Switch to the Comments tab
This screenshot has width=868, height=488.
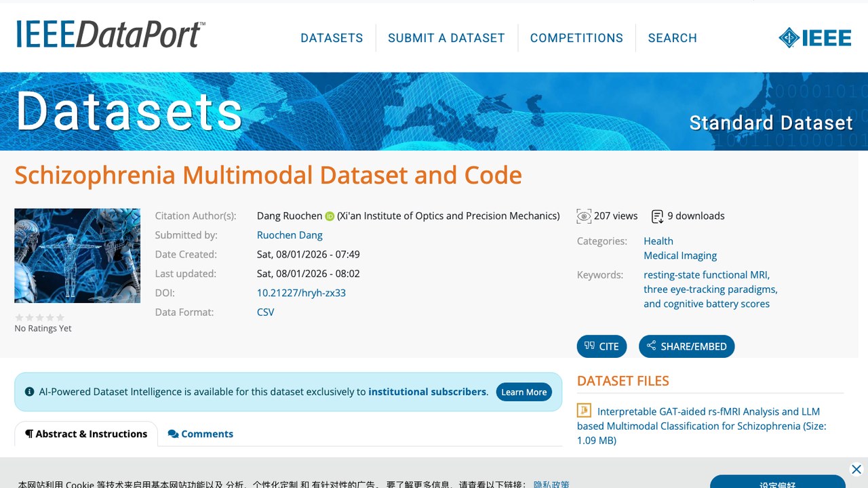tap(201, 434)
